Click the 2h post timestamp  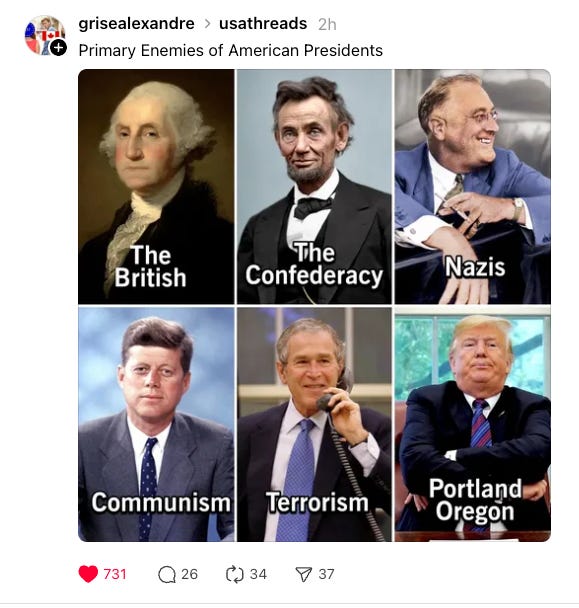(327, 24)
